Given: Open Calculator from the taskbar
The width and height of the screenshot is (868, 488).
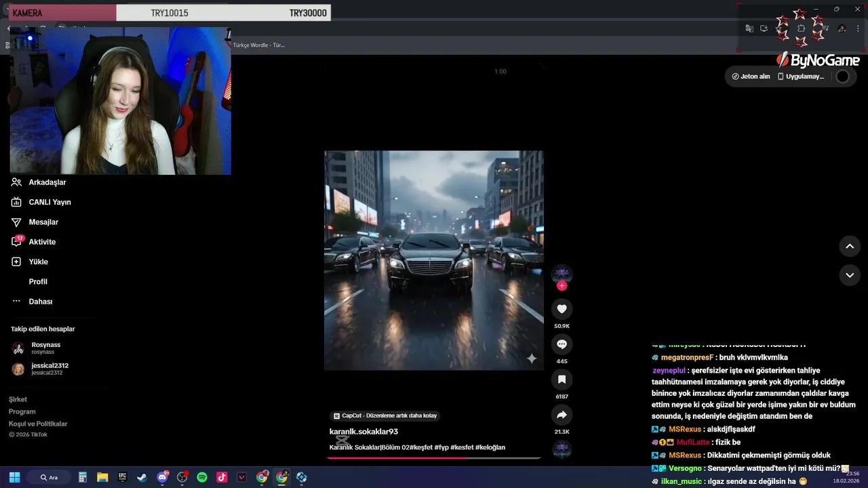Looking at the screenshot, I should click(x=83, y=477).
